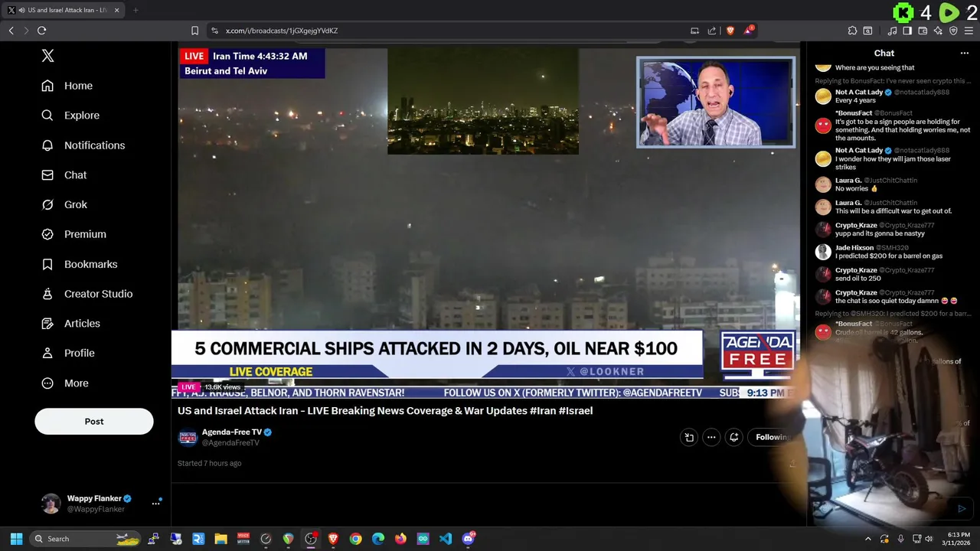The image size is (980, 551).
Task: Click the Agenda-Free TV avatar
Action: [188, 437]
